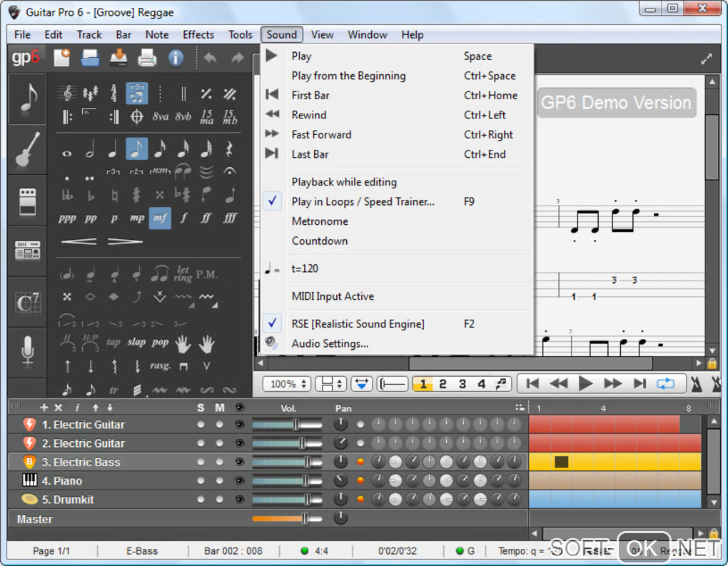728x566 pixels.
Task: Toggle solo on Electric Bass track
Action: [201, 463]
